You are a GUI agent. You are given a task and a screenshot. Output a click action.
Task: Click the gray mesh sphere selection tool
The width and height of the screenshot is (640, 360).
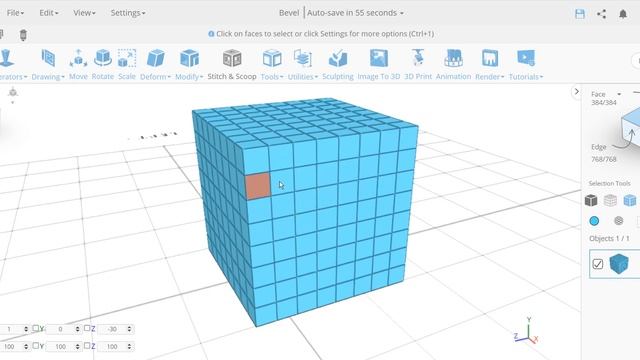619,221
